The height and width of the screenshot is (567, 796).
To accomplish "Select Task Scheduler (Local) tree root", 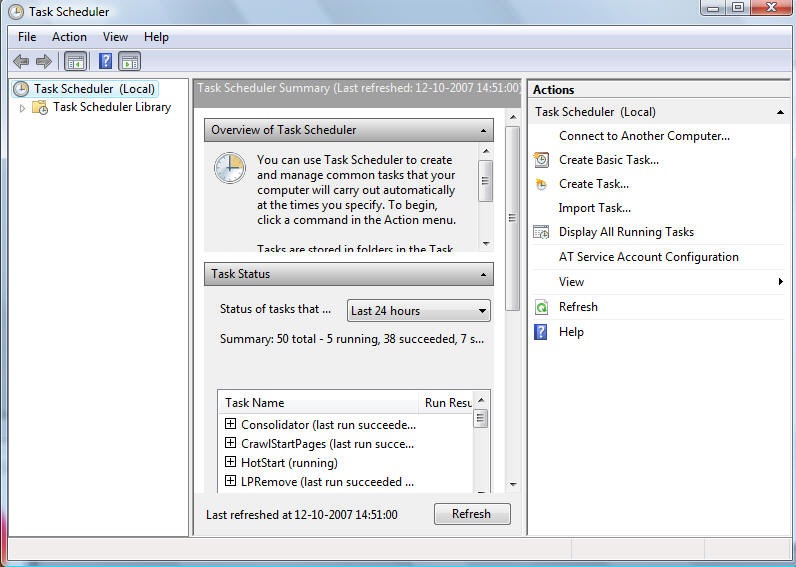I will (x=94, y=89).
